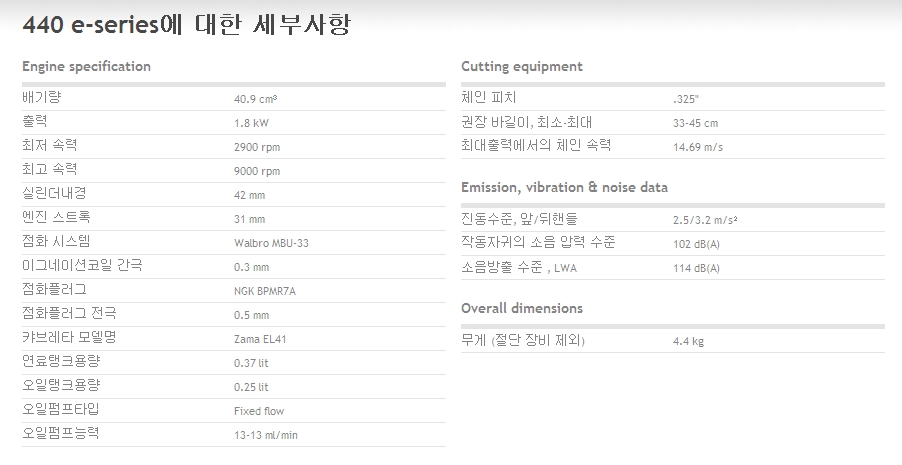Select the value '40.9 cm³'

pos(255,99)
